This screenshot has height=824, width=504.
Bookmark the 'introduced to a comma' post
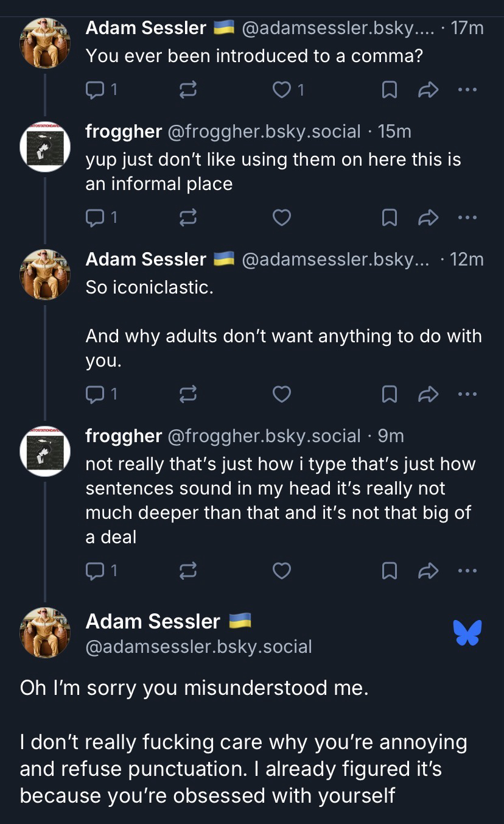coord(389,90)
